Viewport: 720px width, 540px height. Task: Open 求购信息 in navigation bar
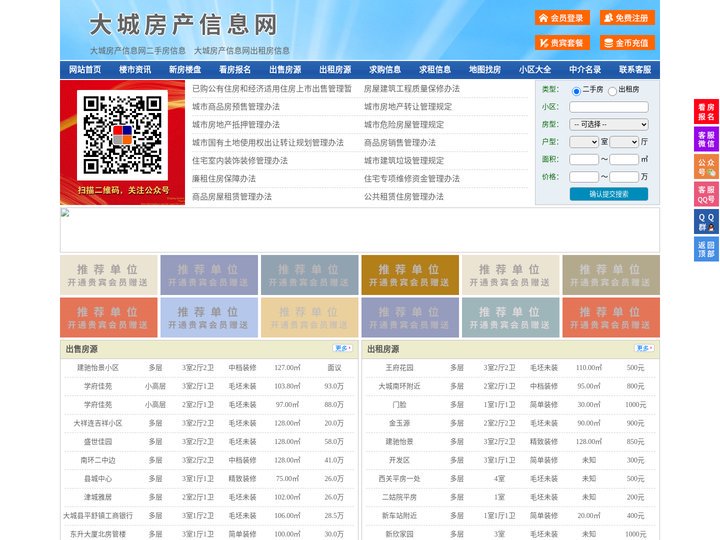click(385, 70)
